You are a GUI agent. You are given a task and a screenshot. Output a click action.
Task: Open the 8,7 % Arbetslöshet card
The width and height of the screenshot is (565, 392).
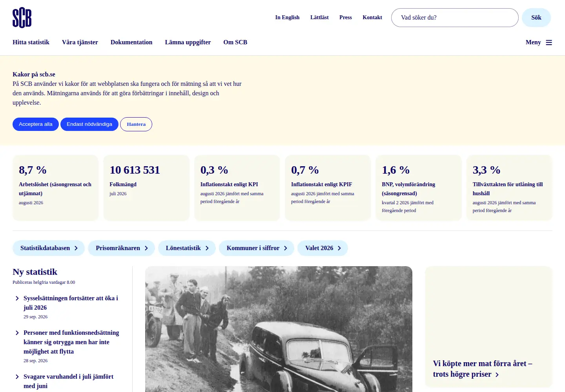56,188
